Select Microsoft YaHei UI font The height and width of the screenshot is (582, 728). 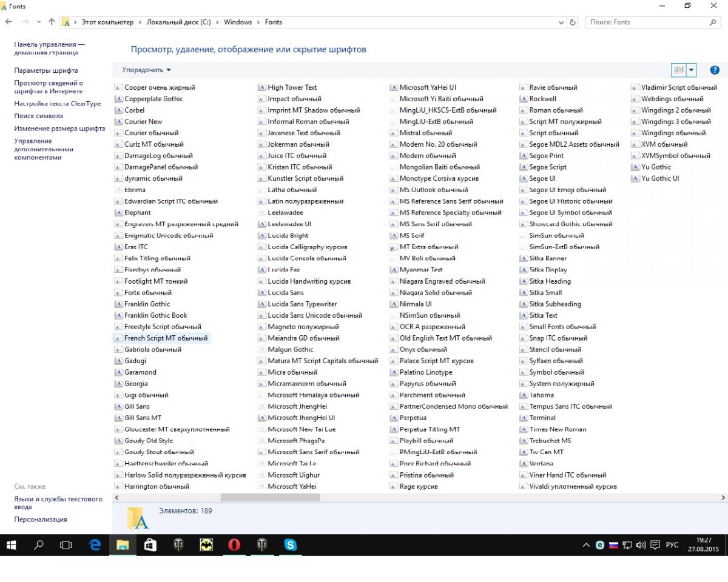[423, 87]
